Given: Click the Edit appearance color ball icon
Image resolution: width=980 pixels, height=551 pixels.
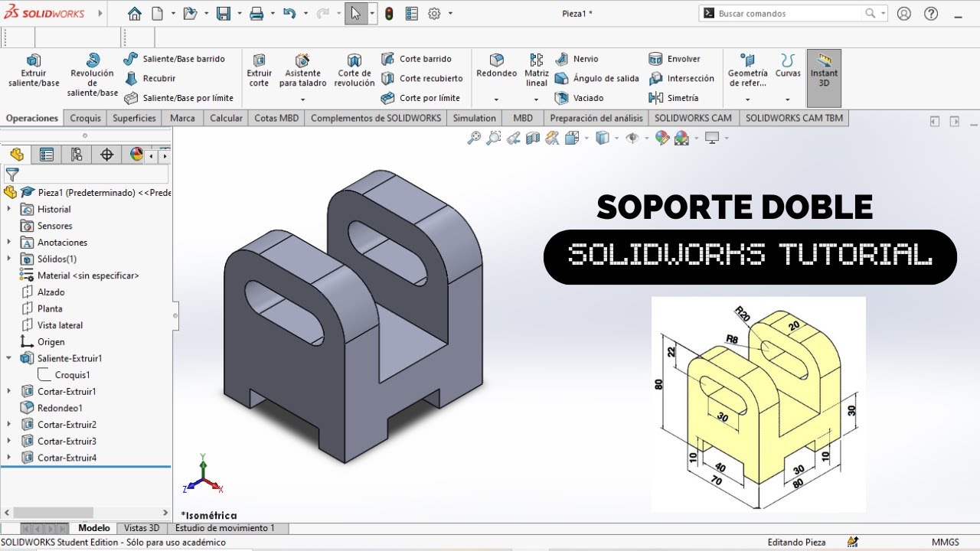Looking at the screenshot, I should (x=661, y=138).
